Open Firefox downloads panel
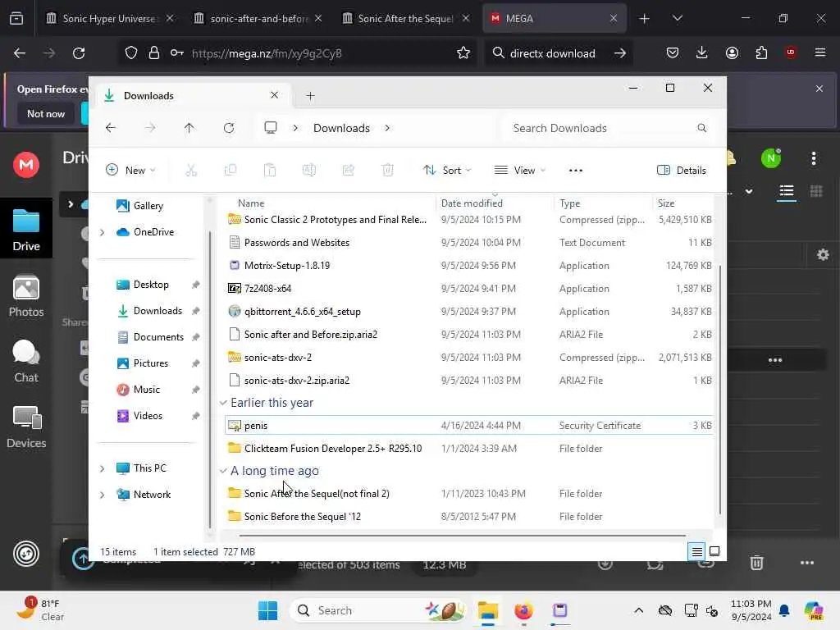The image size is (840, 630). click(x=702, y=53)
